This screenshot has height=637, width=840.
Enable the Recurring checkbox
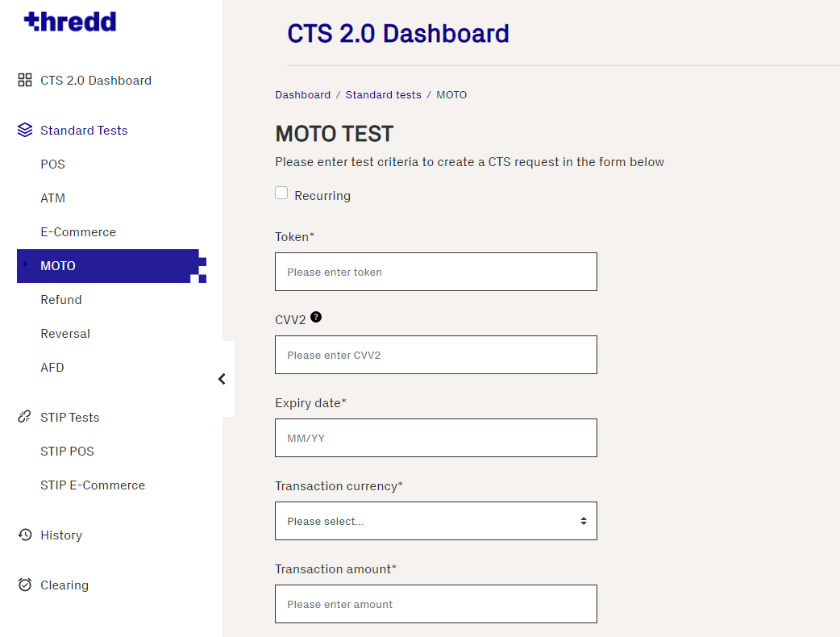pos(281,194)
